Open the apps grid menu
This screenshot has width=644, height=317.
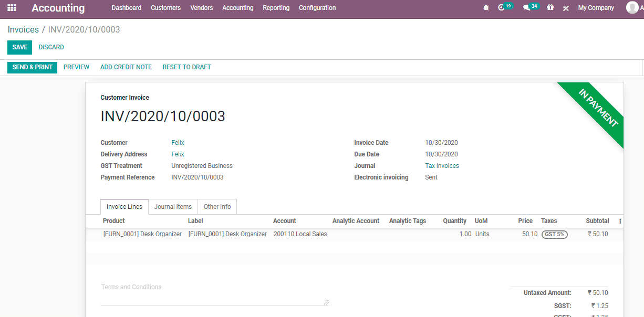tap(12, 7)
